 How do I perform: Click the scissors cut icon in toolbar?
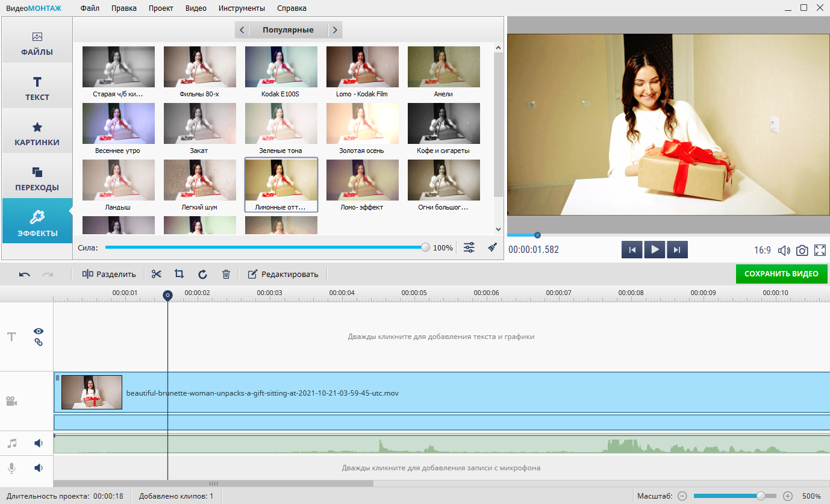coord(157,274)
